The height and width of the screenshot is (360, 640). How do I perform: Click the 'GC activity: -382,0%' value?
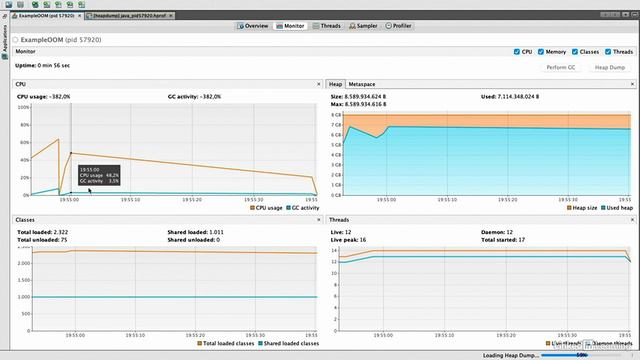tap(194, 97)
